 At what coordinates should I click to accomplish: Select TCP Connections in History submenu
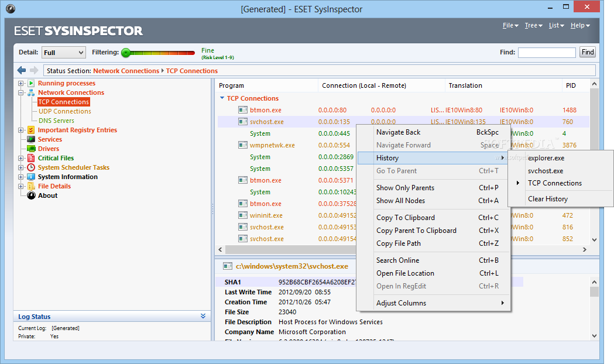(561, 183)
